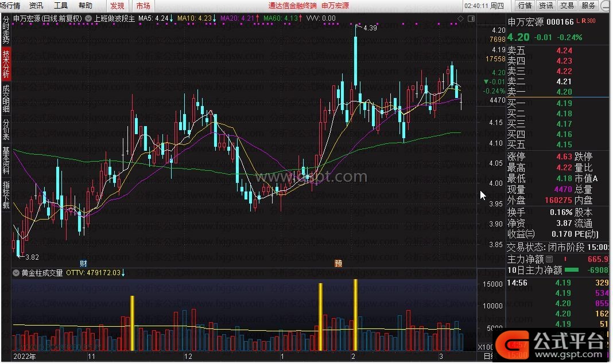Click the 14:56 tick trade row

click(x=557, y=283)
